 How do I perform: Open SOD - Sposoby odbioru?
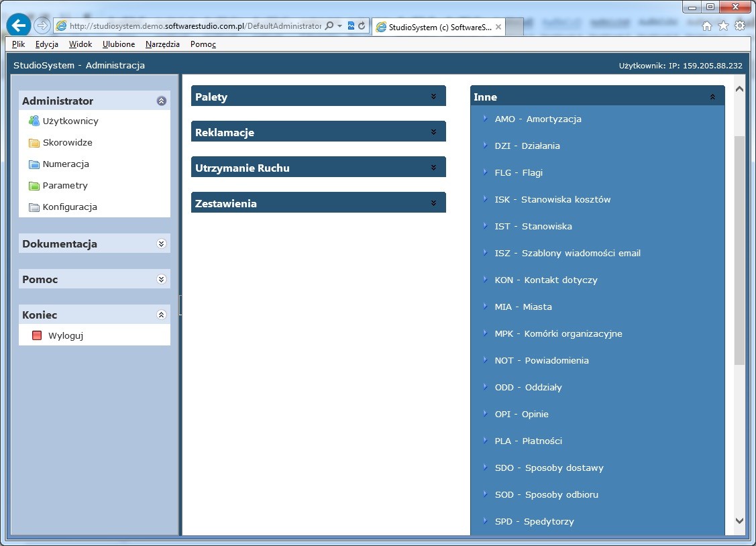[546, 494]
